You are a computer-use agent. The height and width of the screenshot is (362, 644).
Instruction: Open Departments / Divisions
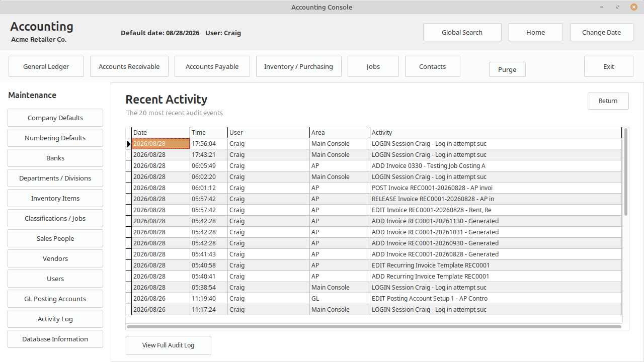[x=55, y=178]
